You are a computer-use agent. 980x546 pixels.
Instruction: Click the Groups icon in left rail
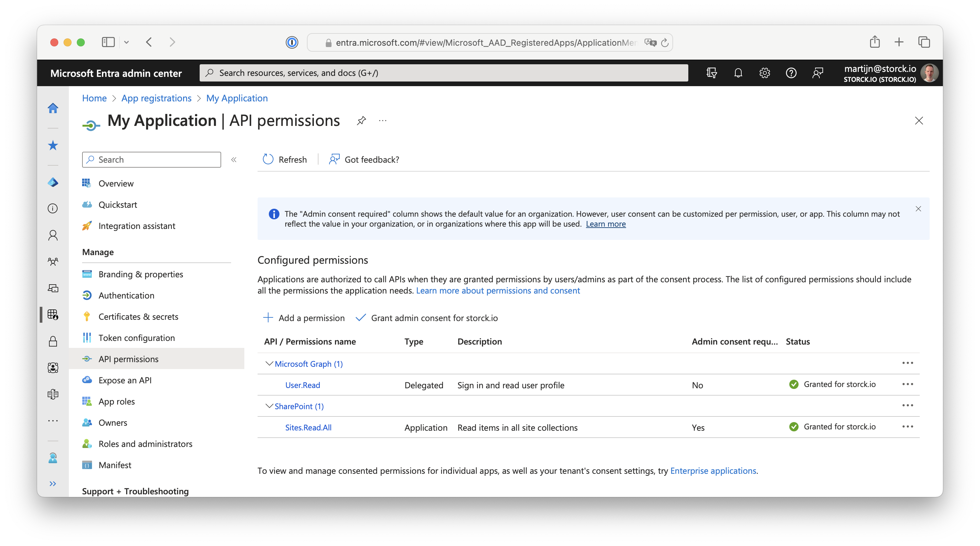(x=53, y=262)
